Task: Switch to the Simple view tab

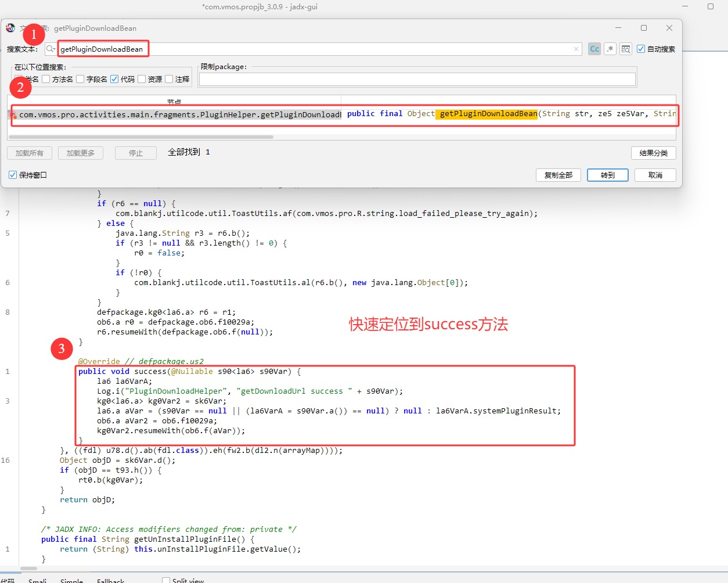Action: coord(71,580)
